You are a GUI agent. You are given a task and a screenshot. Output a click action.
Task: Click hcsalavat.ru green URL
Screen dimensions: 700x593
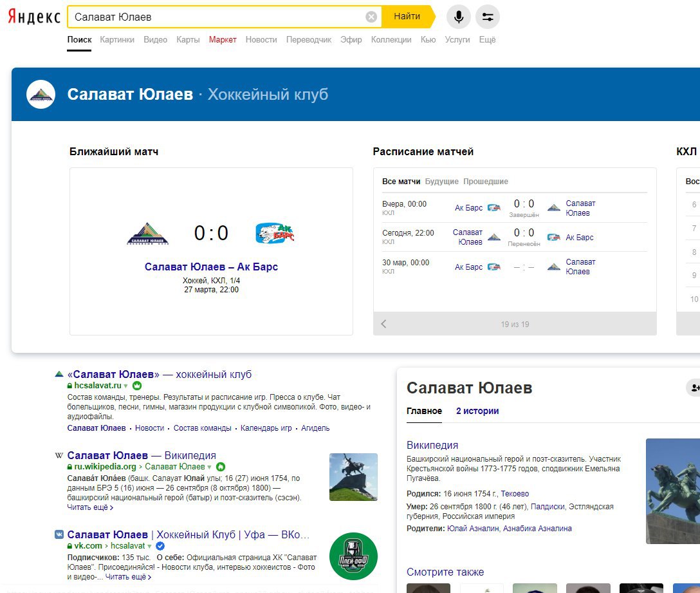pyautogui.click(x=98, y=385)
